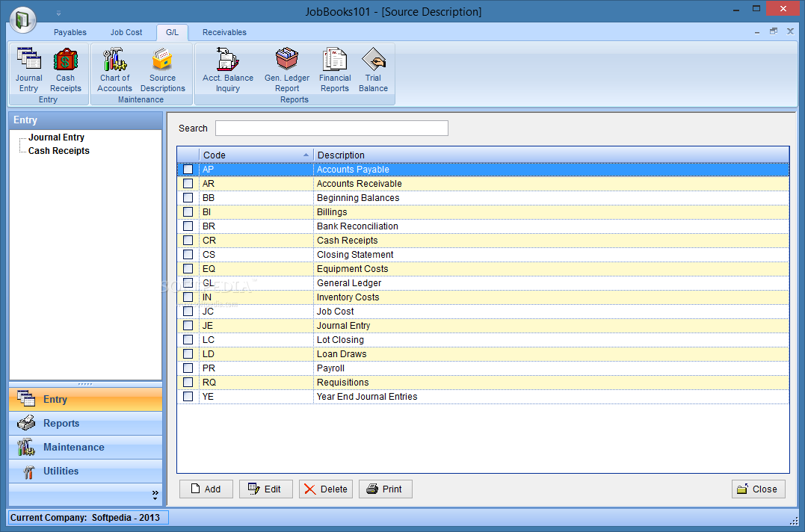Viewport: 805px width, 532px height.
Task: Select the Utilities section in navigation pane
Action: tap(86, 471)
